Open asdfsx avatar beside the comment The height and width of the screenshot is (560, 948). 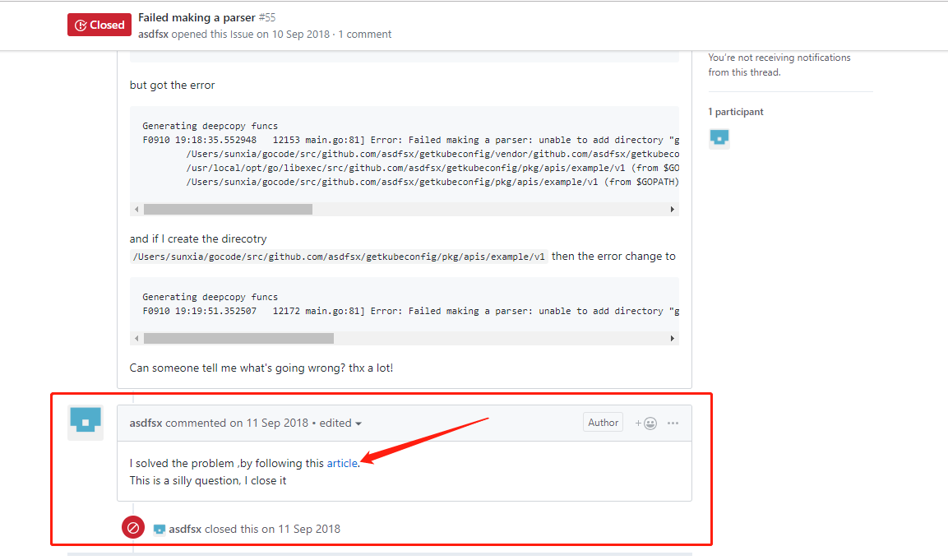click(86, 422)
